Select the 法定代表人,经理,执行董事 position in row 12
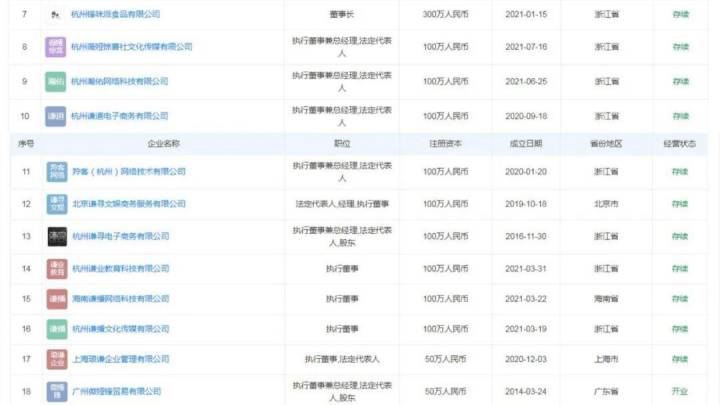The width and height of the screenshot is (720, 405). (x=342, y=203)
